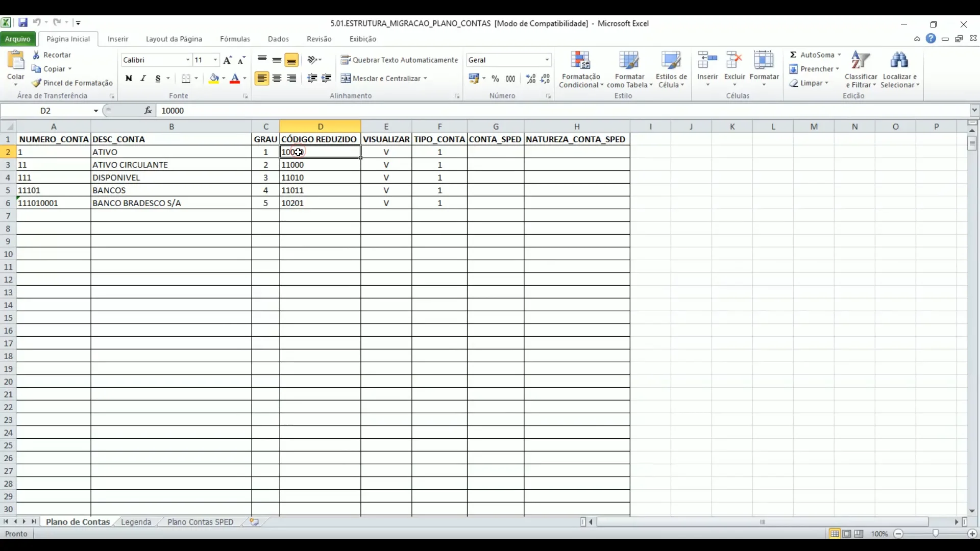Apply percent style format
The image size is (980, 551).
[496, 79]
